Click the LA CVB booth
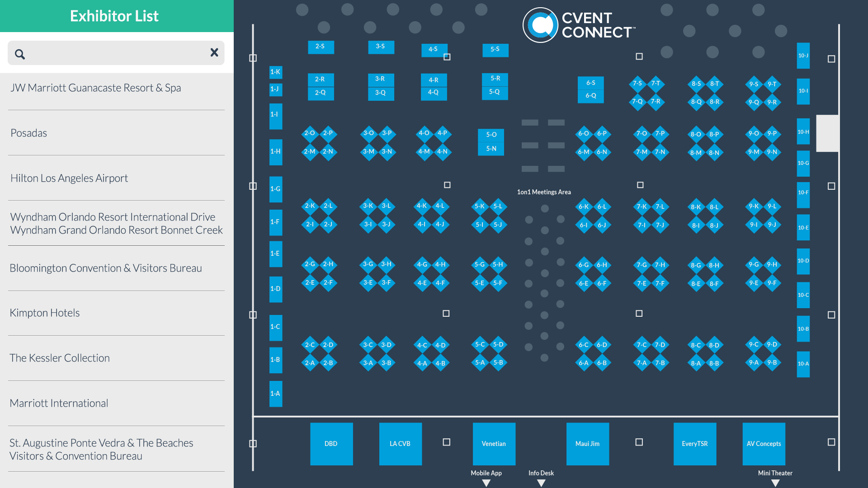 [400, 444]
